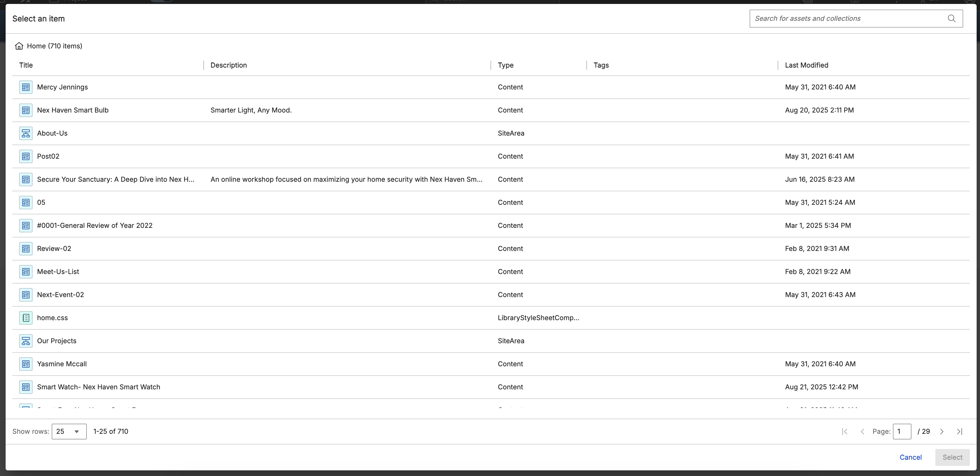Click the About-Us site area icon
Image resolution: width=980 pixels, height=476 pixels.
pos(26,133)
